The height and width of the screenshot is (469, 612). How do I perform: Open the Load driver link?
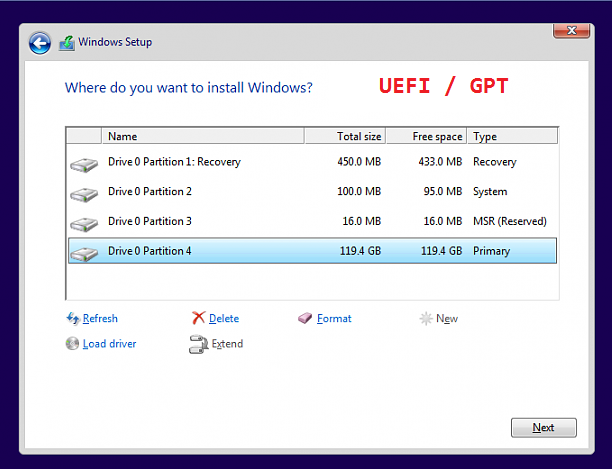tap(109, 344)
